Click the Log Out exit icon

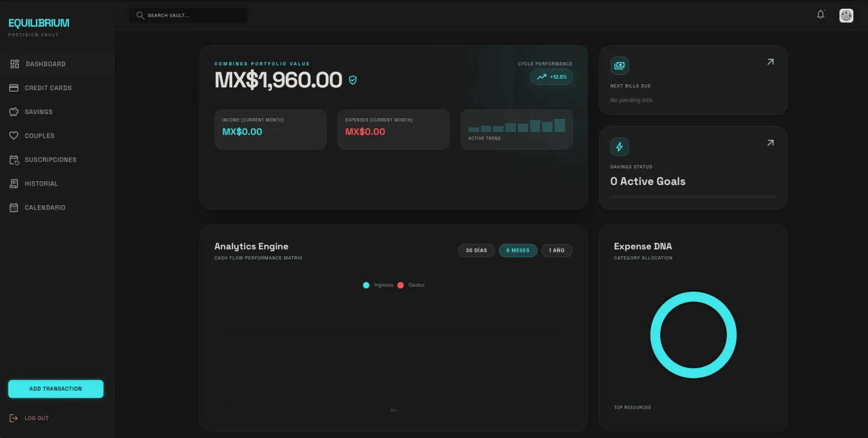14,418
